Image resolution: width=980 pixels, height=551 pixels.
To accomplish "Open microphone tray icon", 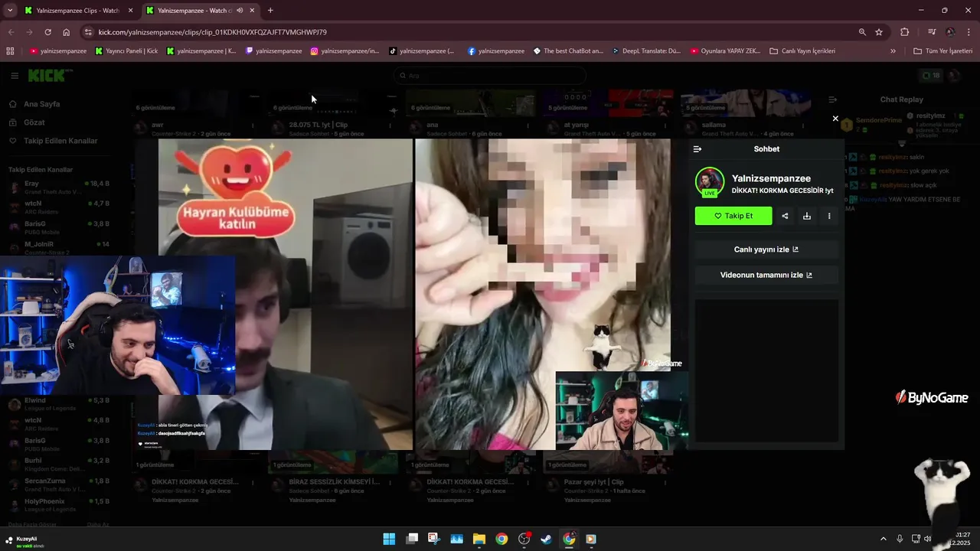I will click(900, 539).
